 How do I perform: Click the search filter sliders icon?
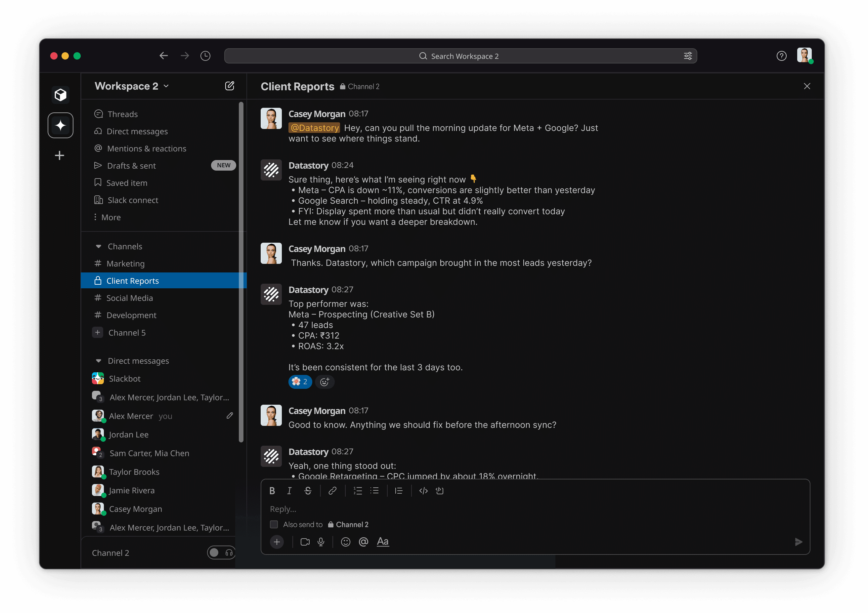(688, 56)
